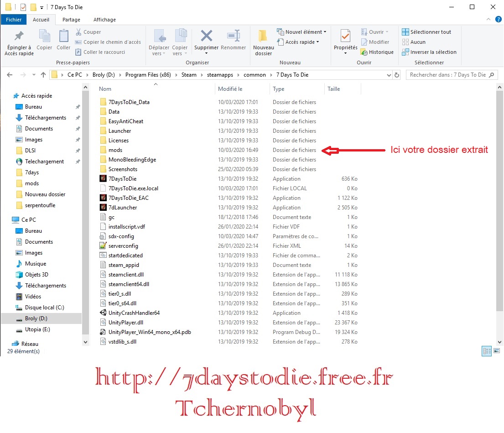Click the Couper scissors icon

[x=78, y=32]
